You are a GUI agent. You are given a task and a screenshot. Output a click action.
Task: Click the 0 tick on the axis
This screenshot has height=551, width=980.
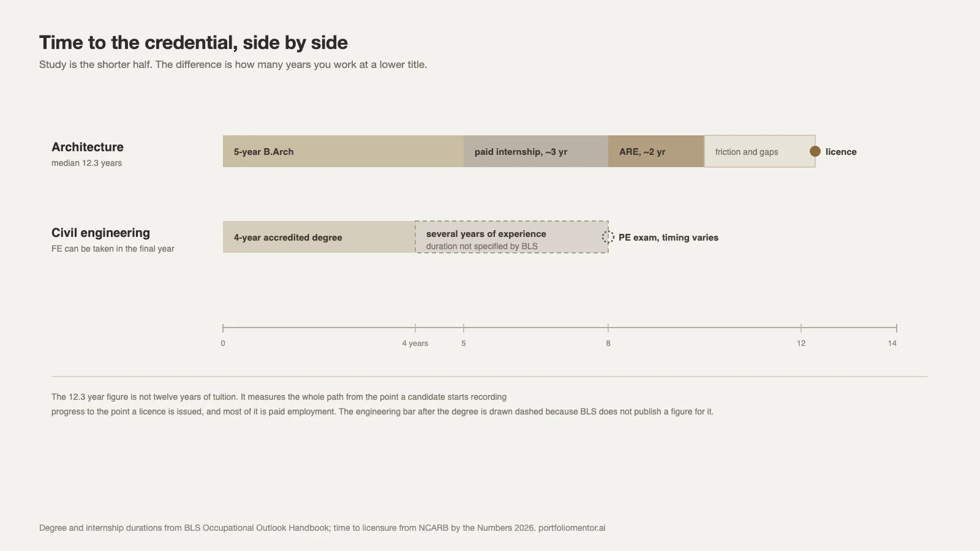[223, 343]
